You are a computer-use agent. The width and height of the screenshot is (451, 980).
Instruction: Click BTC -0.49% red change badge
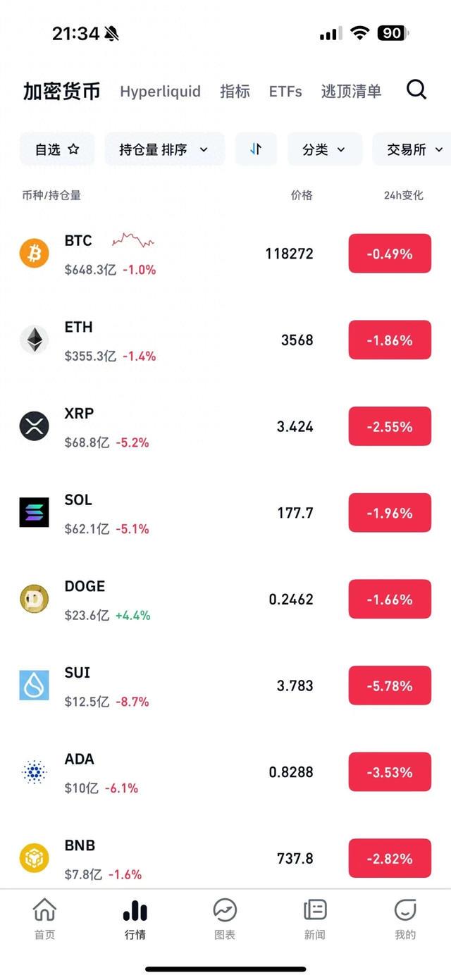click(x=390, y=254)
